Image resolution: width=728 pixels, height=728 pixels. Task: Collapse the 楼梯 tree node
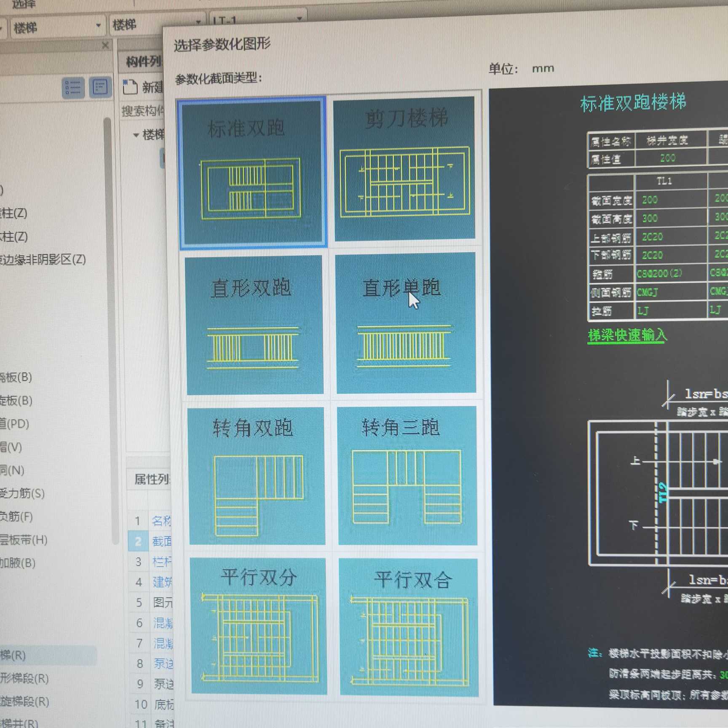point(136,135)
